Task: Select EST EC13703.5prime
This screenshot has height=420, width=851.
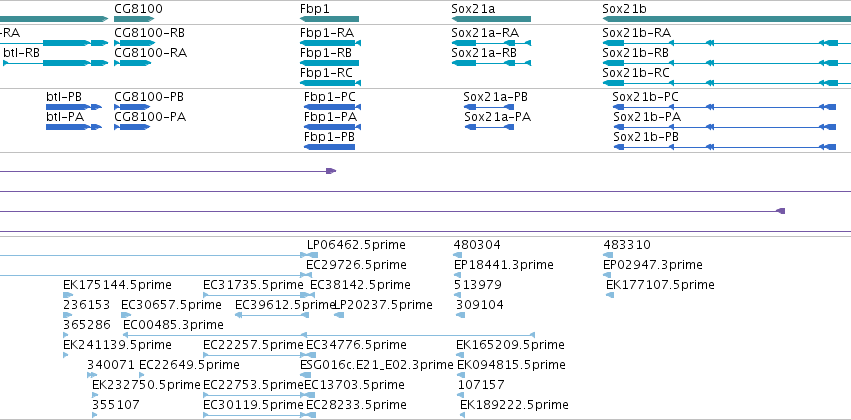Action: click(x=354, y=385)
